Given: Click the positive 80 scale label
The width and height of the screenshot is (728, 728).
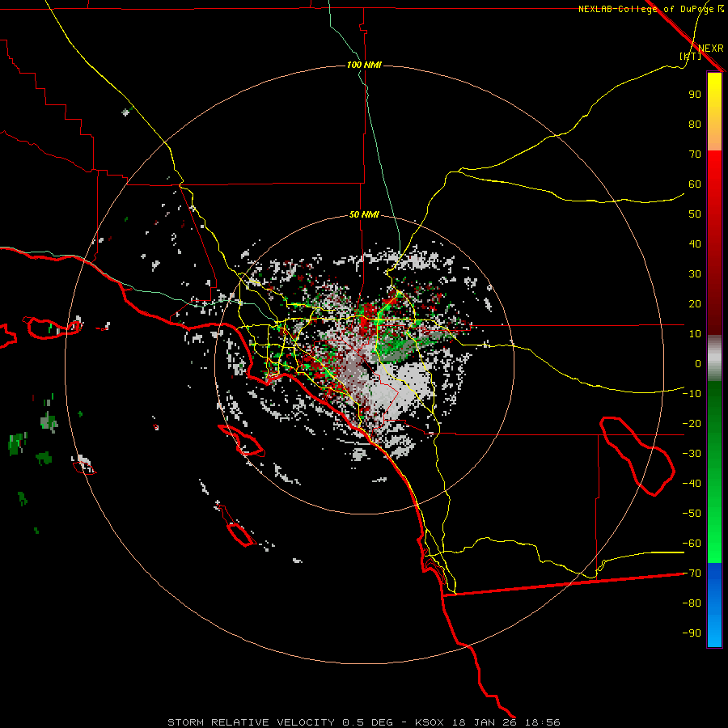Looking at the screenshot, I should click(695, 125).
